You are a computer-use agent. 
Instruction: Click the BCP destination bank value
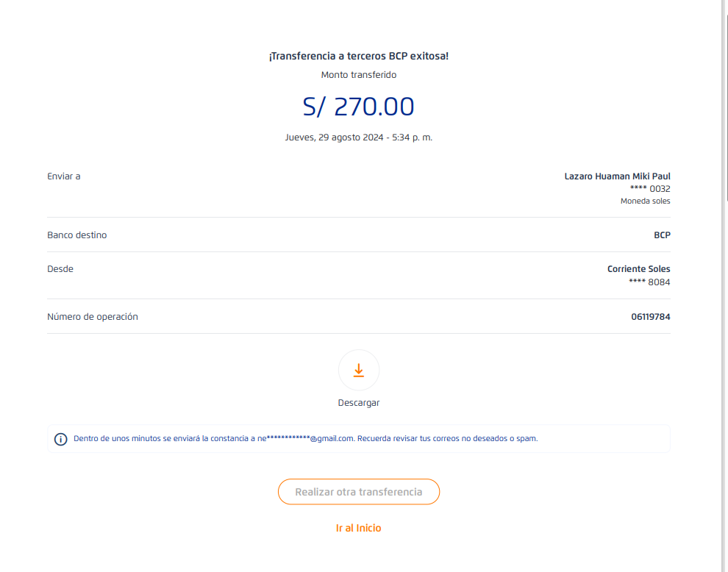pos(662,235)
